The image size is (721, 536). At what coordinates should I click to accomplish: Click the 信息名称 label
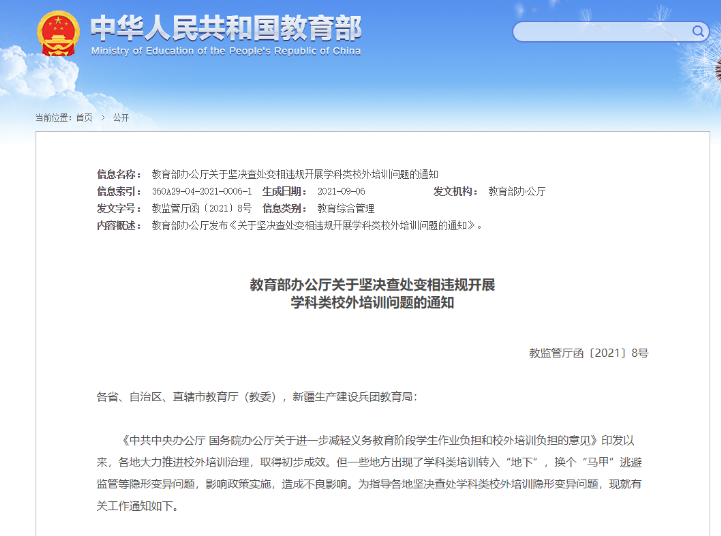[119, 174]
